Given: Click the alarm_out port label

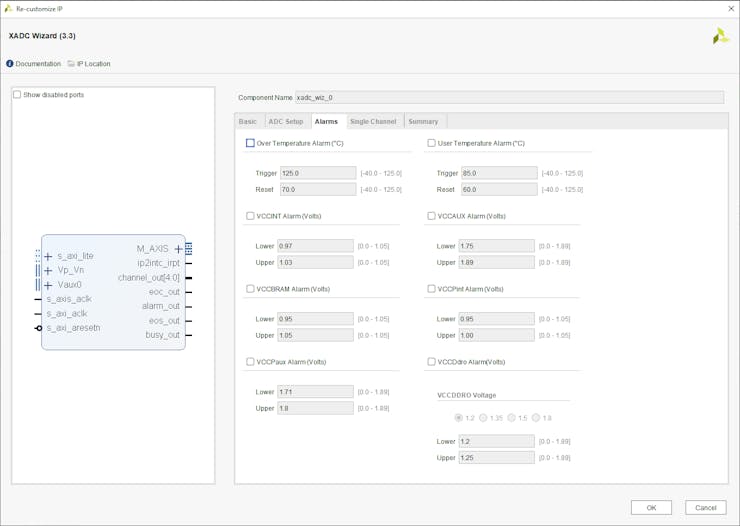Looking at the screenshot, I should tap(161, 306).
